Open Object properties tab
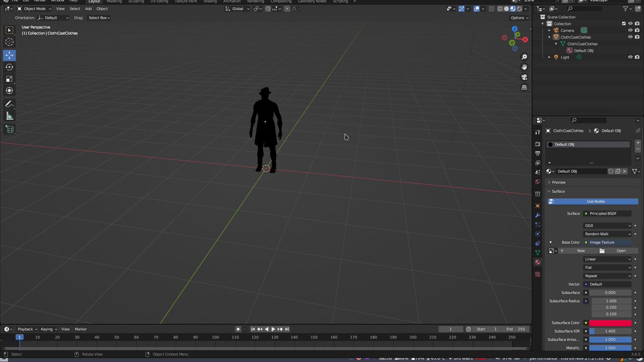This screenshot has height=362, width=644. pos(537,206)
